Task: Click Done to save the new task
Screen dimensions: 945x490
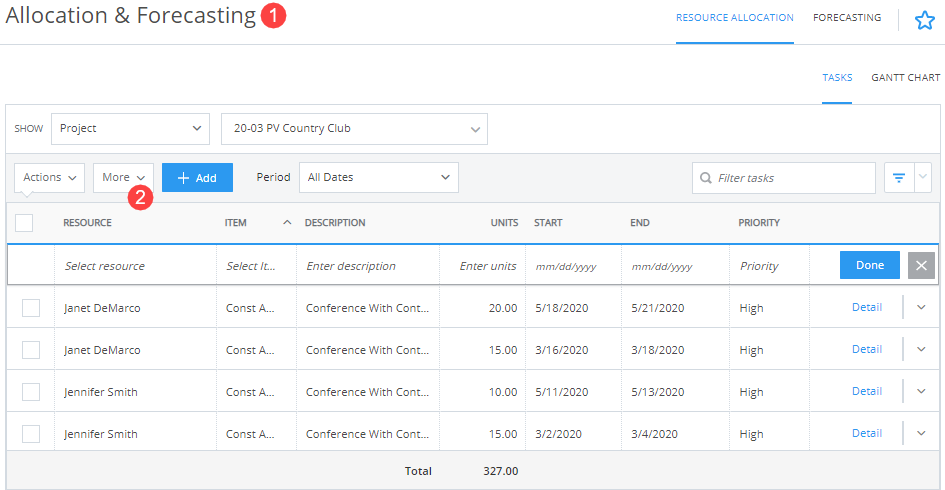Action: click(x=870, y=265)
